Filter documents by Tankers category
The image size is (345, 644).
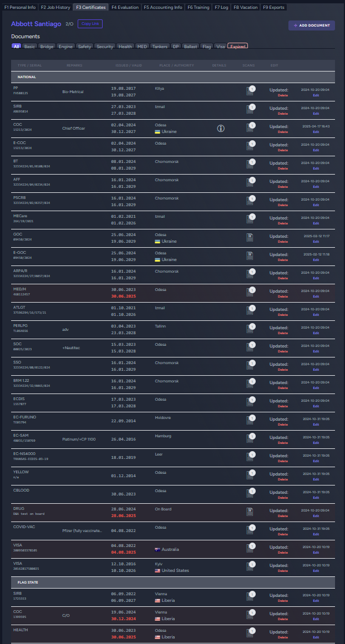[x=160, y=47]
